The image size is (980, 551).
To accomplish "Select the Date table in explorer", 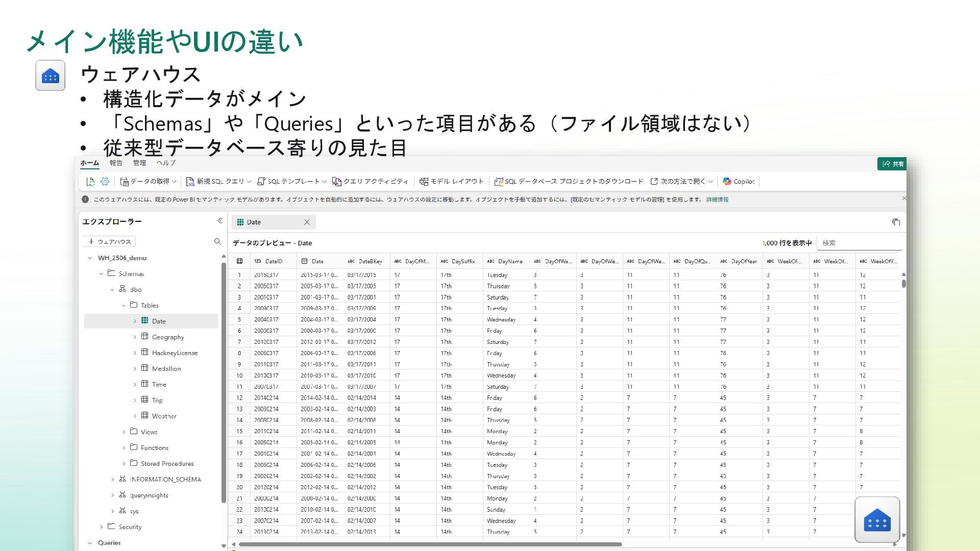I will (151, 321).
